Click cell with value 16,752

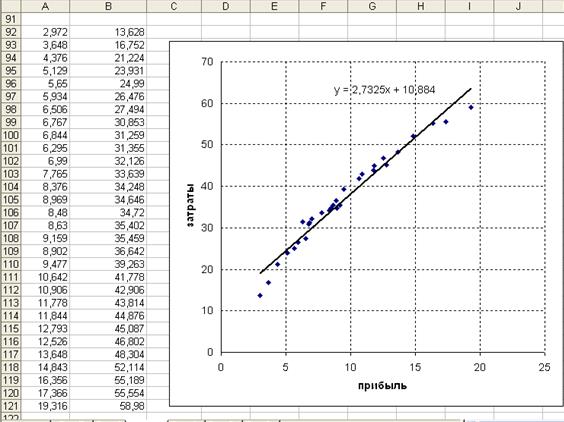108,45
